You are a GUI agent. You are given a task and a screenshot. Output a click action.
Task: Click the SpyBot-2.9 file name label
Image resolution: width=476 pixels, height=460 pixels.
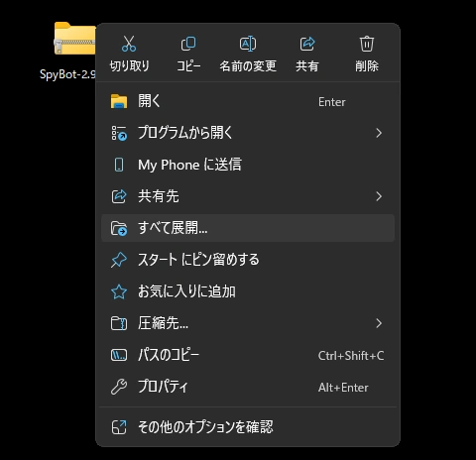tap(67, 74)
